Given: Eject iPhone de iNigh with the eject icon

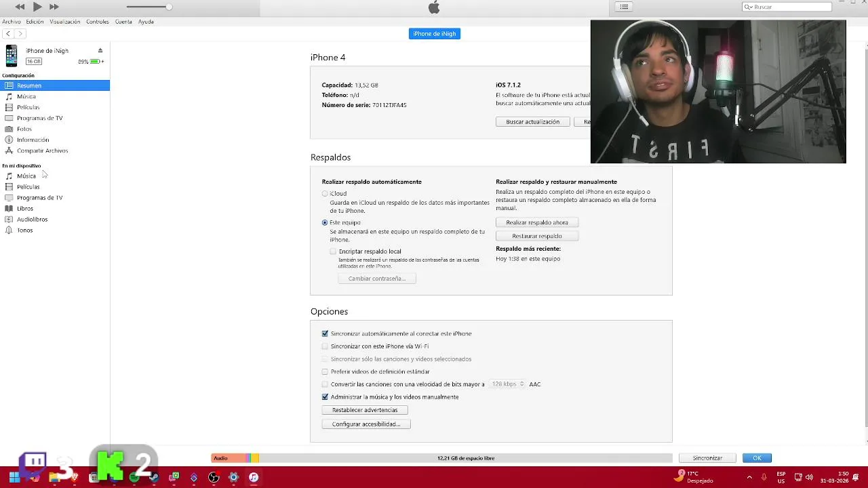Looking at the screenshot, I should point(100,50).
